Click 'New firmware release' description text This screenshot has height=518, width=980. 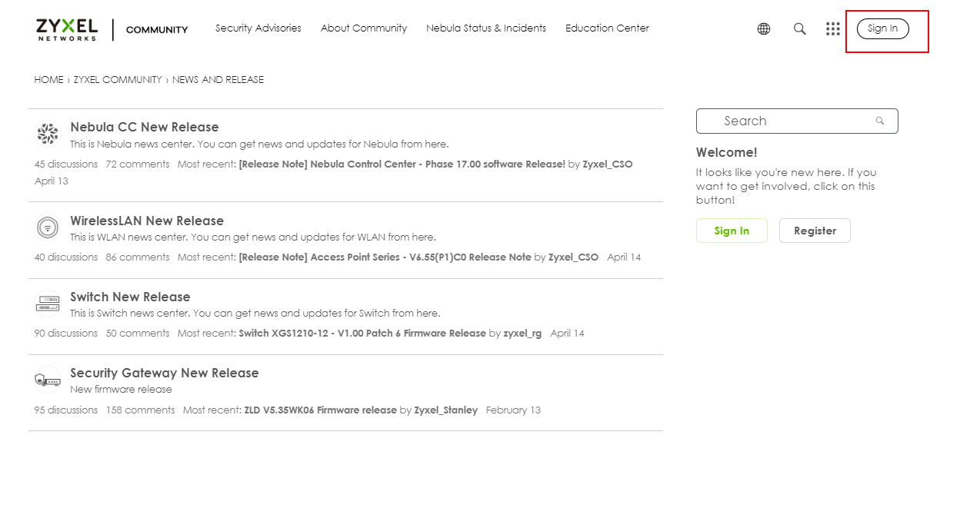coord(121,390)
